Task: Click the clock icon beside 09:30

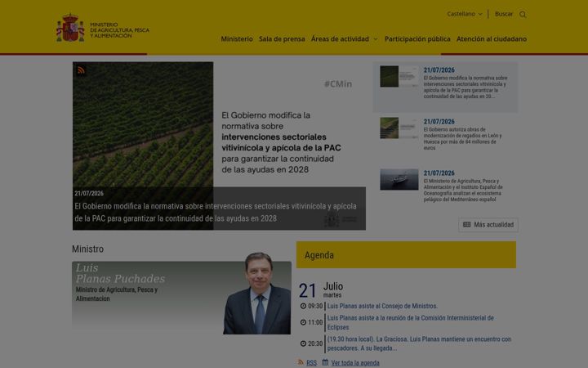Action: pyautogui.click(x=303, y=306)
